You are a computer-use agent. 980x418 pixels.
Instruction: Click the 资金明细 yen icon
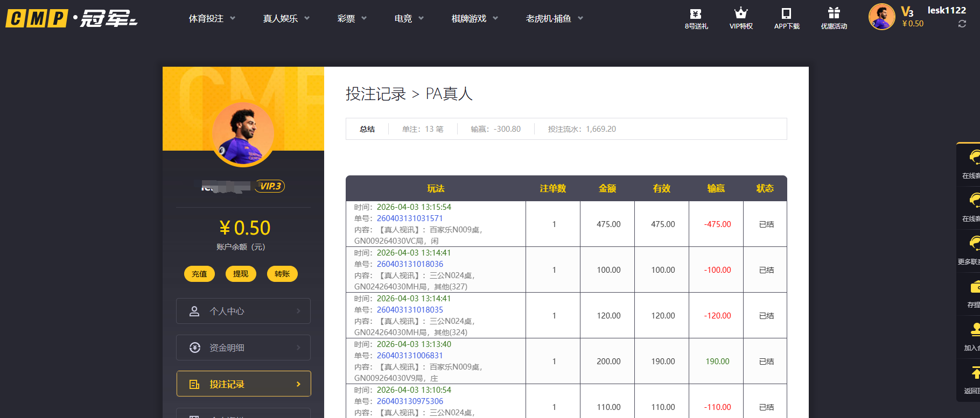click(195, 348)
